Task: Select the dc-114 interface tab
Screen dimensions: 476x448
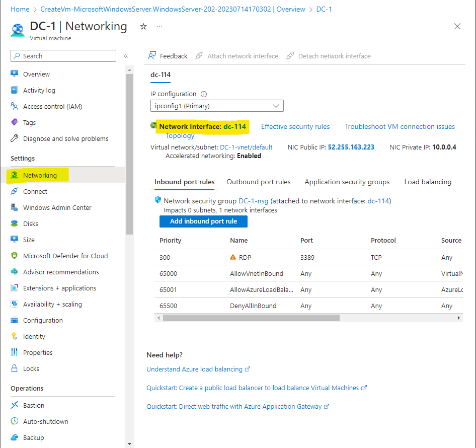Action: click(x=161, y=74)
